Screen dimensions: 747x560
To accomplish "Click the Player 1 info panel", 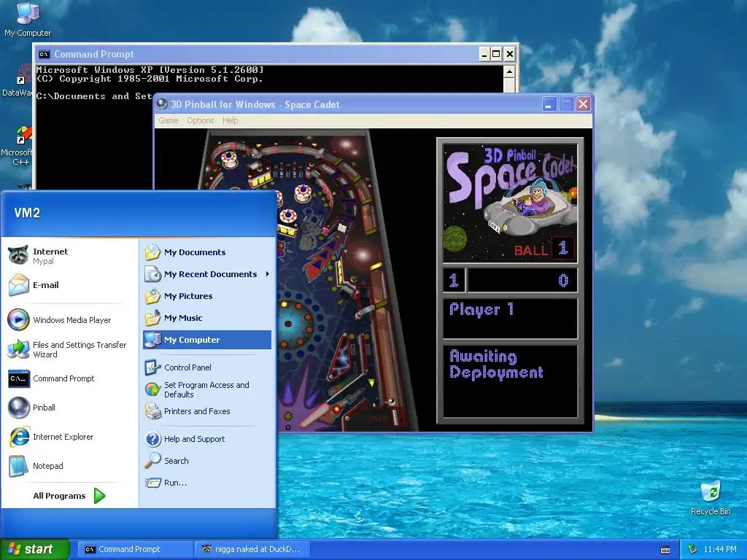I will coord(510,318).
